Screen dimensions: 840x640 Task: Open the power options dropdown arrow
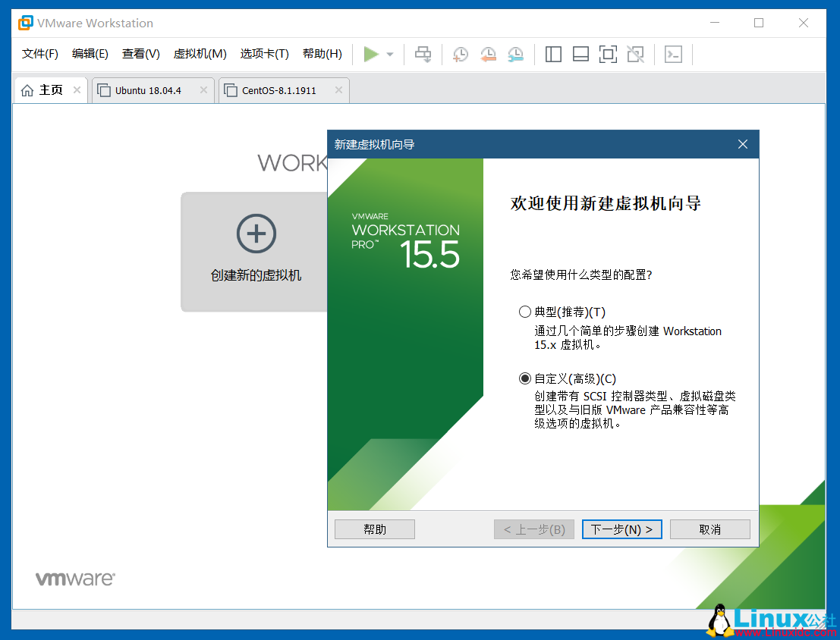pyautogui.click(x=389, y=54)
